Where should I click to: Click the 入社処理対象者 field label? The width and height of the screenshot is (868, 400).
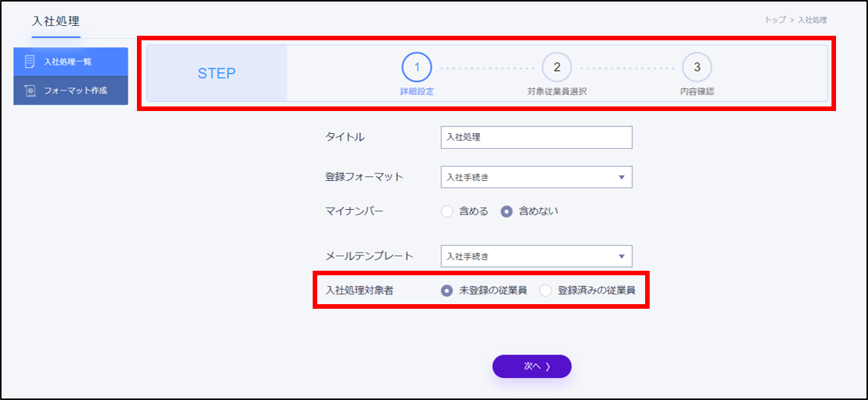coord(360,290)
